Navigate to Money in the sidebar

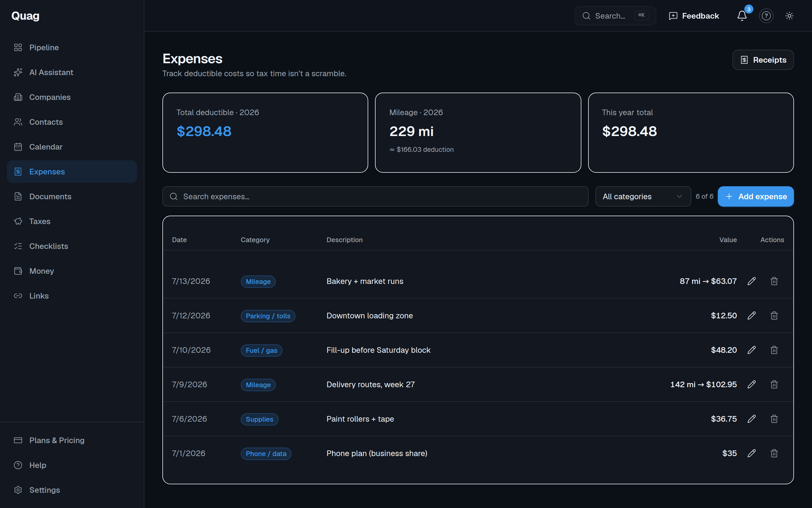72,271
